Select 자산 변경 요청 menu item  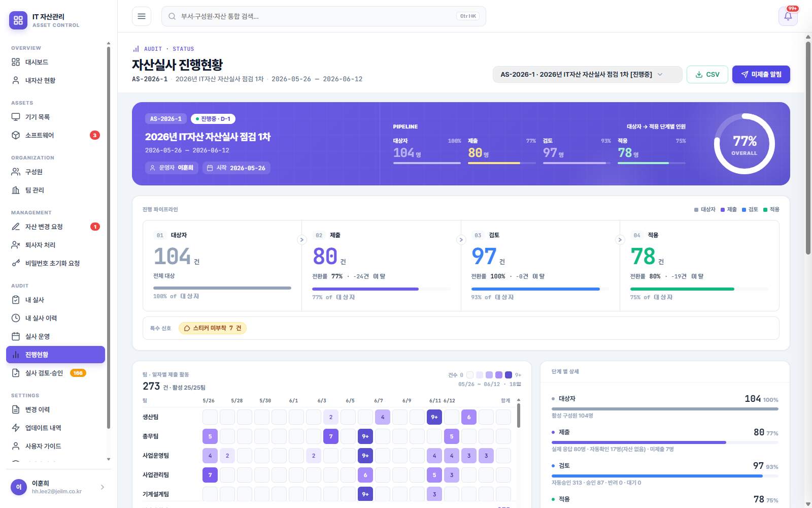55,227
